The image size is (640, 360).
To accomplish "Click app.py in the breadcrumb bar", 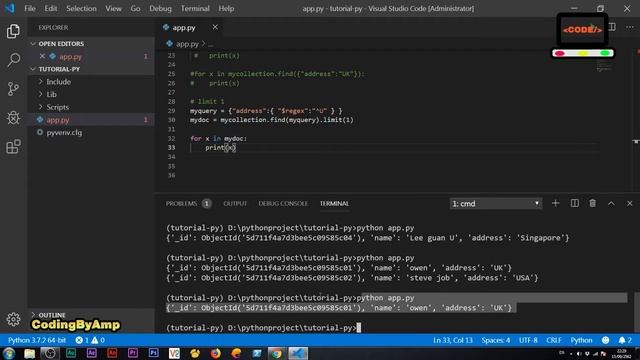I will (x=187, y=44).
